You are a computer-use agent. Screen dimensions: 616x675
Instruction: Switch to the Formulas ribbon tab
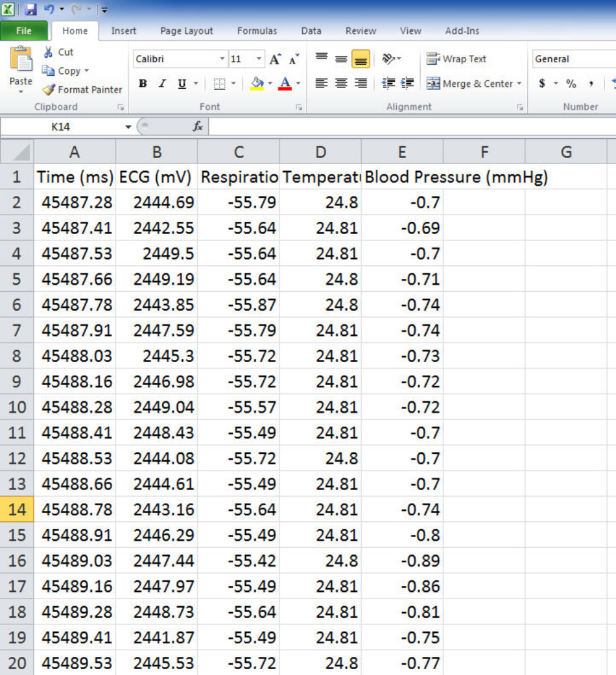(257, 31)
